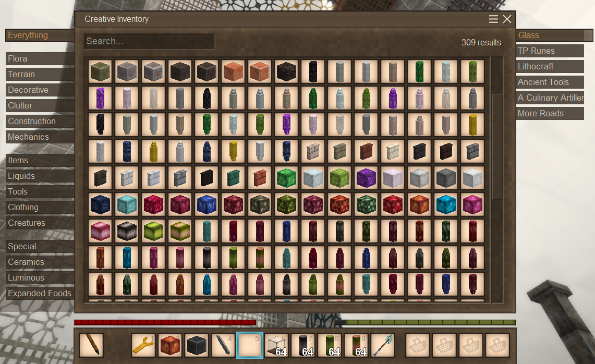Screen dimensions: 595x364
Task: Pick the pink-and-white gradient cube
Action: point(100,231)
